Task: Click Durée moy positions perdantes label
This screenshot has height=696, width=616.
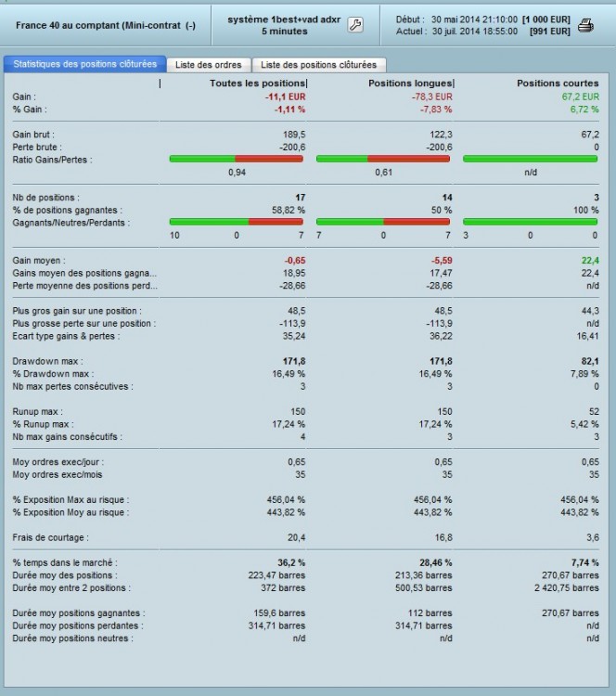Action: pos(78,625)
